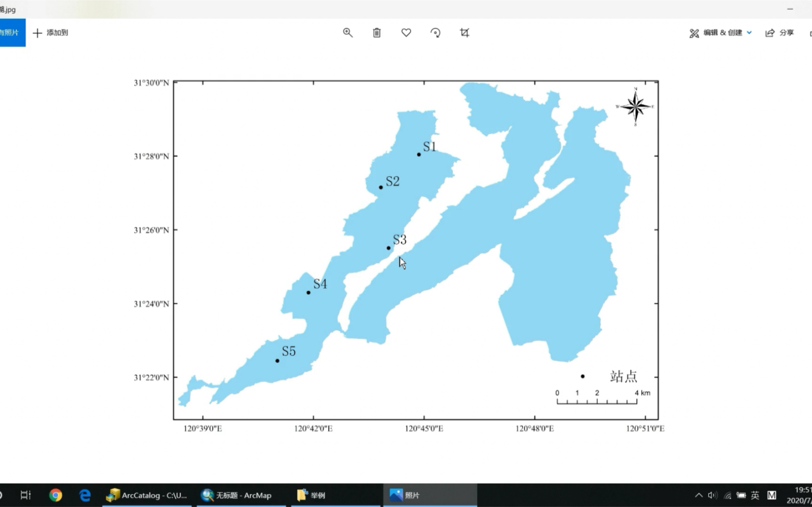Rotate the image using rotate icon
Image resolution: width=812 pixels, height=507 pixels.
click(x=435, y=33)
